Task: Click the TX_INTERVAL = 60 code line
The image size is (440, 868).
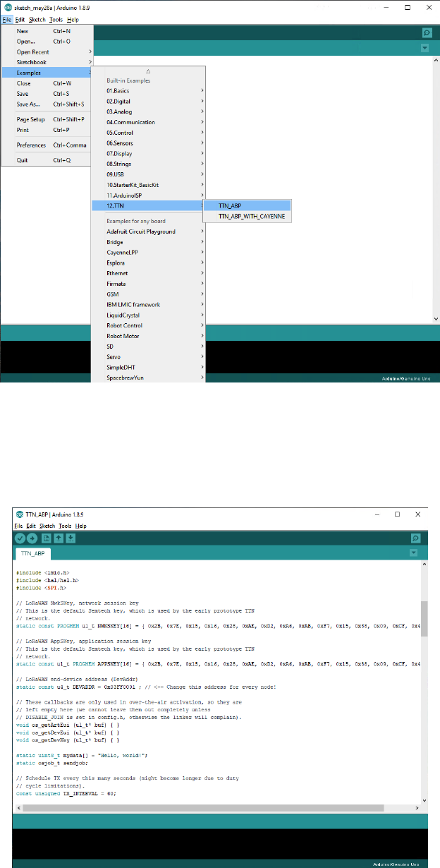Action: coord(66,794)
